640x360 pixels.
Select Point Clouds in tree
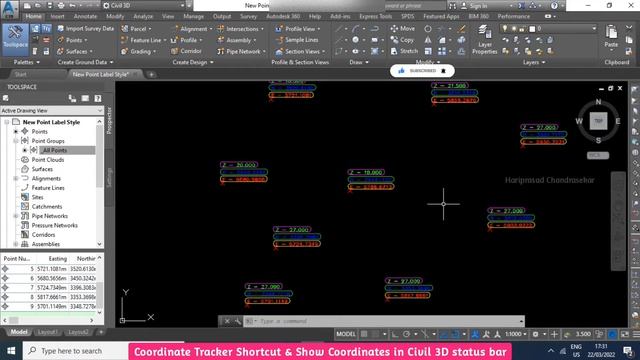click(x=48, y=160)
